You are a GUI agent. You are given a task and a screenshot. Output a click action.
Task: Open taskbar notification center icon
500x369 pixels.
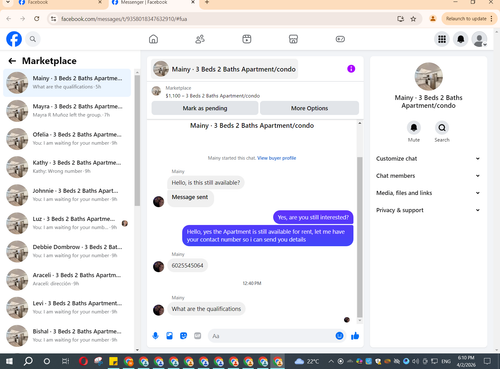click(x=487, y=361)
